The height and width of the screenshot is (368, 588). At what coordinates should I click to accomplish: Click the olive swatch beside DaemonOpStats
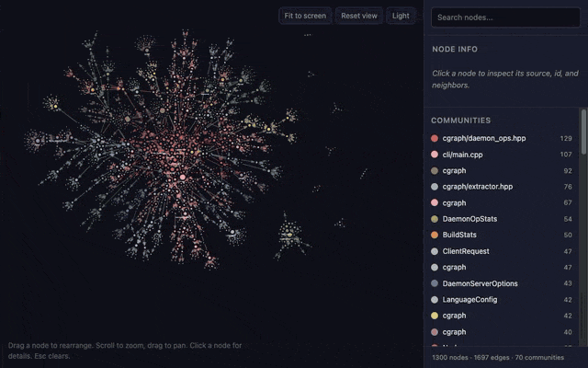pos(435,219)
